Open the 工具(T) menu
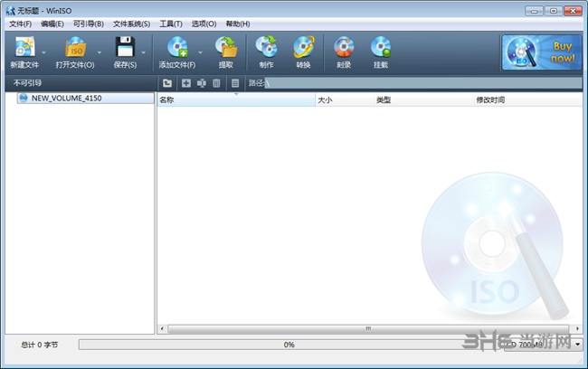Screen dimensions: 588x369 click(171, 24)
